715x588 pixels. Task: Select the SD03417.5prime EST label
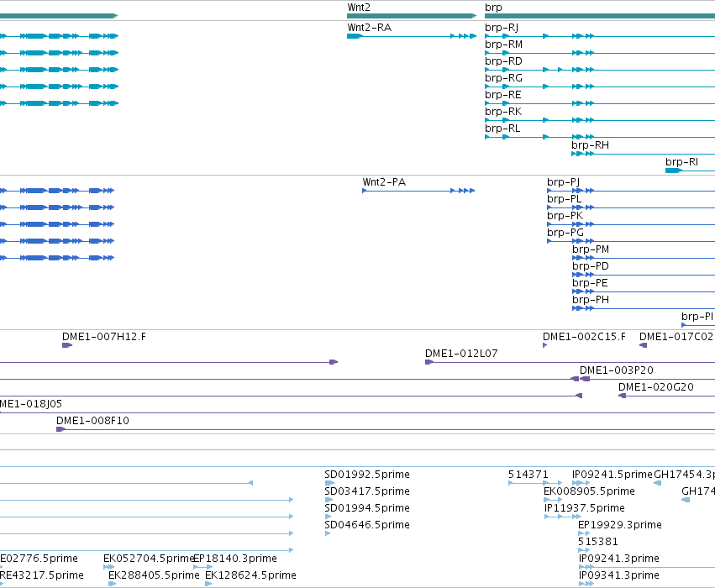[x=367, y=492]
